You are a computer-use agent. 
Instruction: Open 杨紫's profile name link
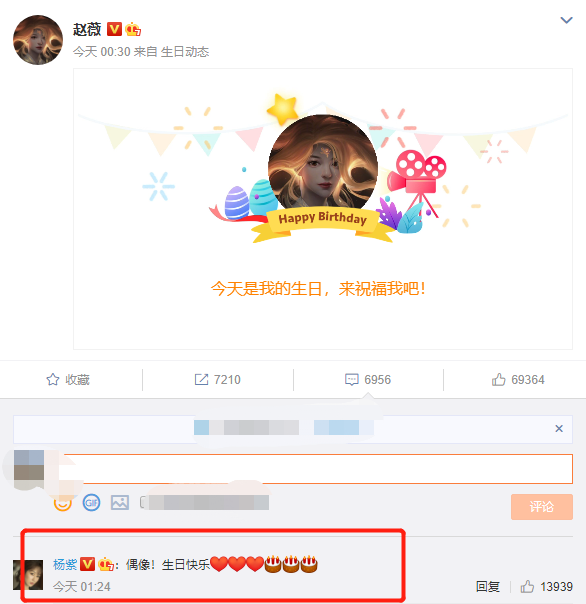coord(65,565)
